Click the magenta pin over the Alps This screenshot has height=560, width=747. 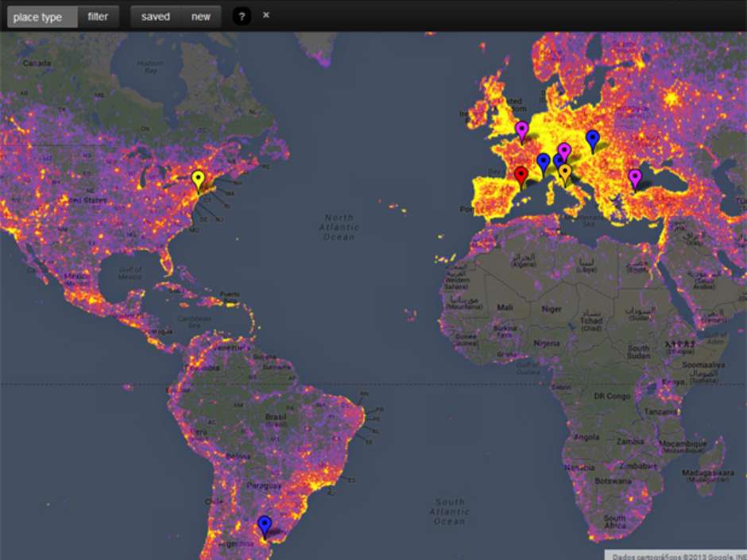(x=564, y=151)
